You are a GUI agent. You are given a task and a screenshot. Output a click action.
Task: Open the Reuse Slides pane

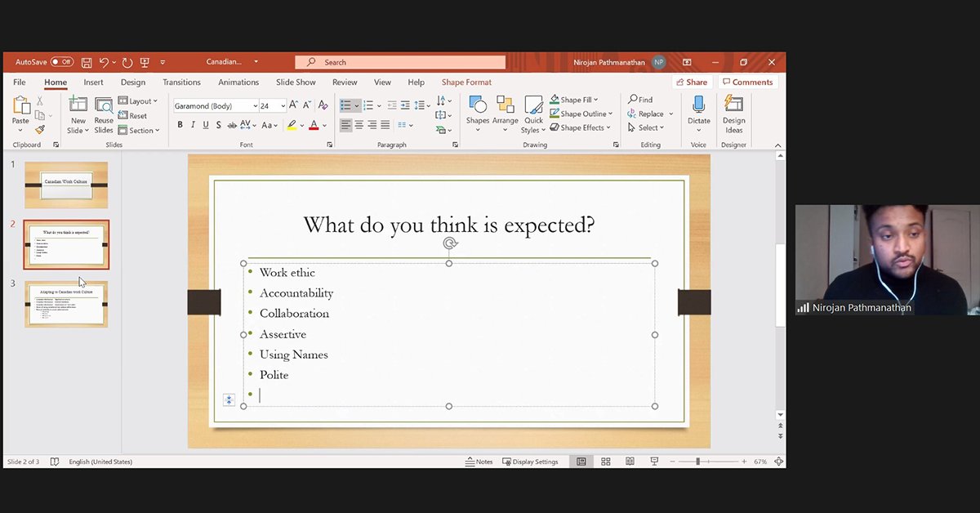[x=104, y=114]
